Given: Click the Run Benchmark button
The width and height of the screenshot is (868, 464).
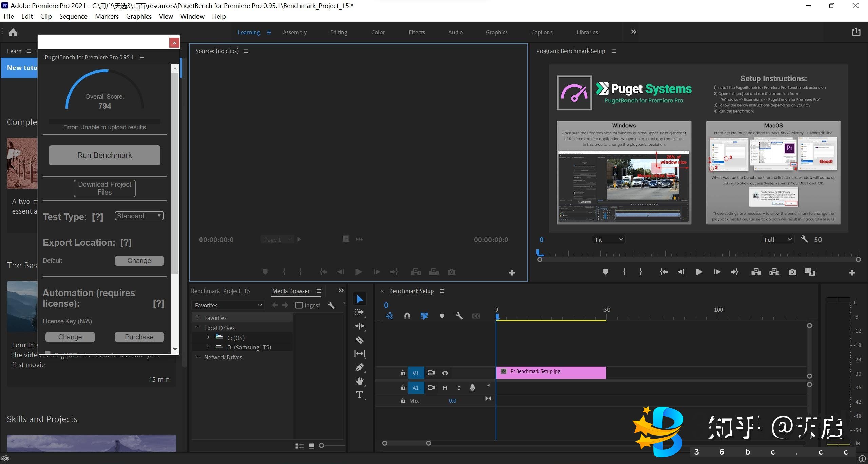Looking at the screenshot, I should 104,155.
